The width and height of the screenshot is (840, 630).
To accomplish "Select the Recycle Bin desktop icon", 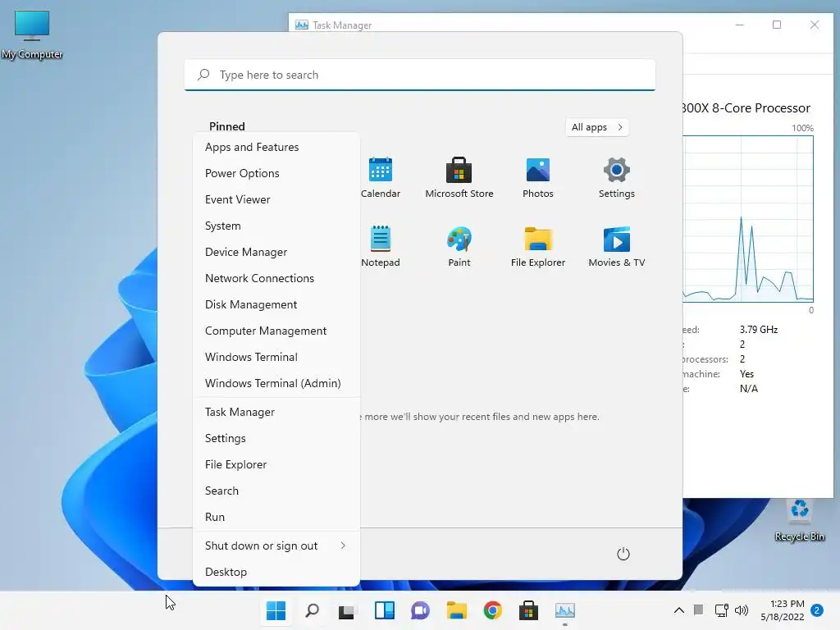I will (x=799, y=520).
